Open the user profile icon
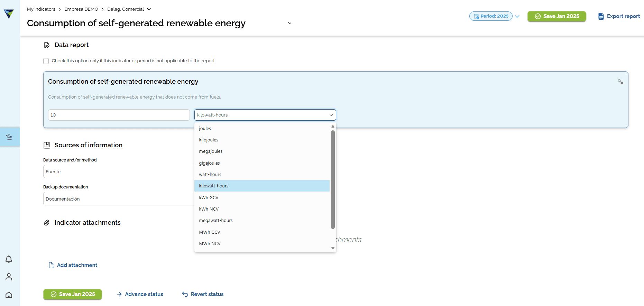This screenshot has width=644, height=306. [x=9, y=277]
